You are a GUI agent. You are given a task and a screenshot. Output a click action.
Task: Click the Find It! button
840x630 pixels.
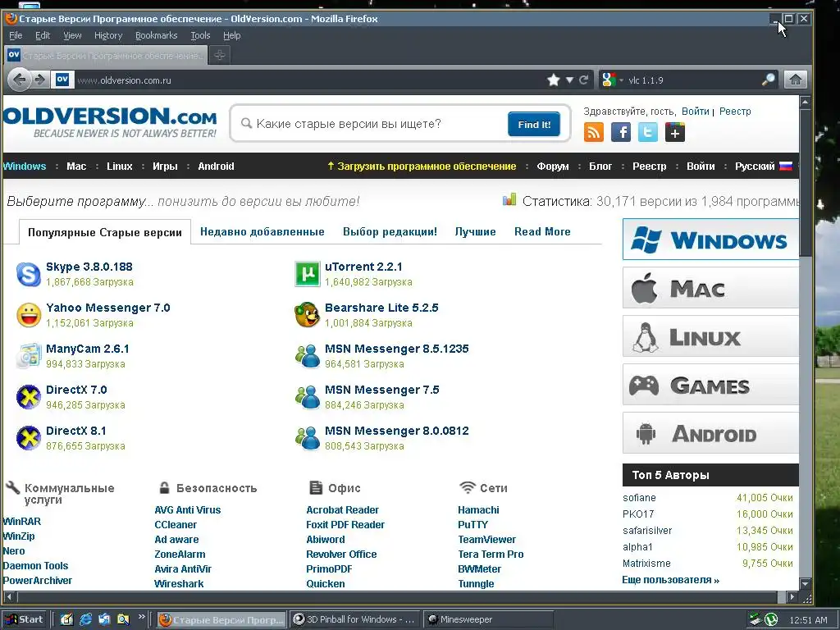534,125
